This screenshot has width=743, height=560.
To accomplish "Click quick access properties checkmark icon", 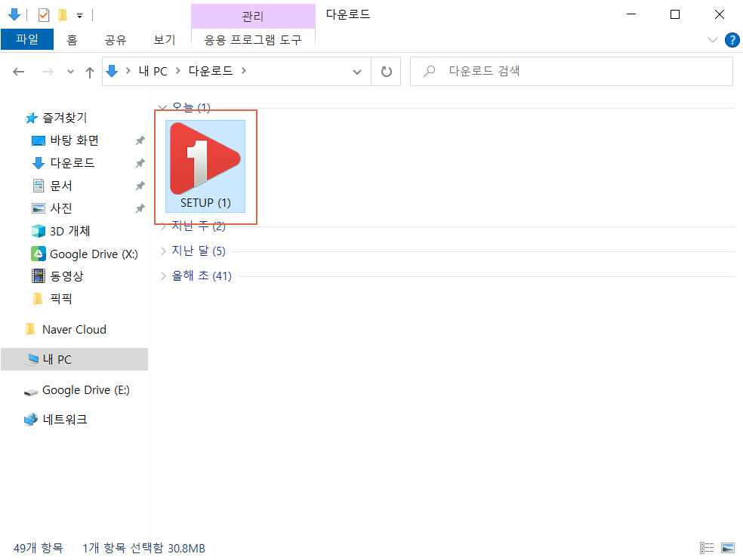I will [44, 16].
